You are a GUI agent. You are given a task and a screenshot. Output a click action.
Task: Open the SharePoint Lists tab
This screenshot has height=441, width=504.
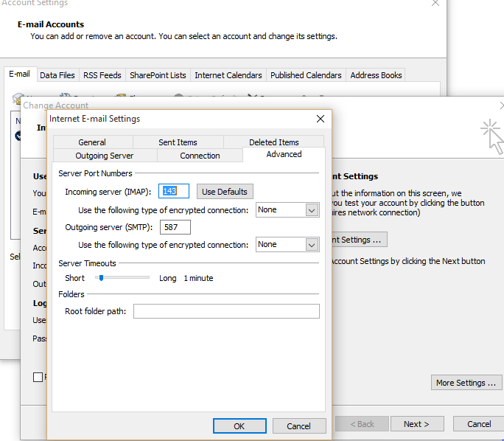(158, 75)
